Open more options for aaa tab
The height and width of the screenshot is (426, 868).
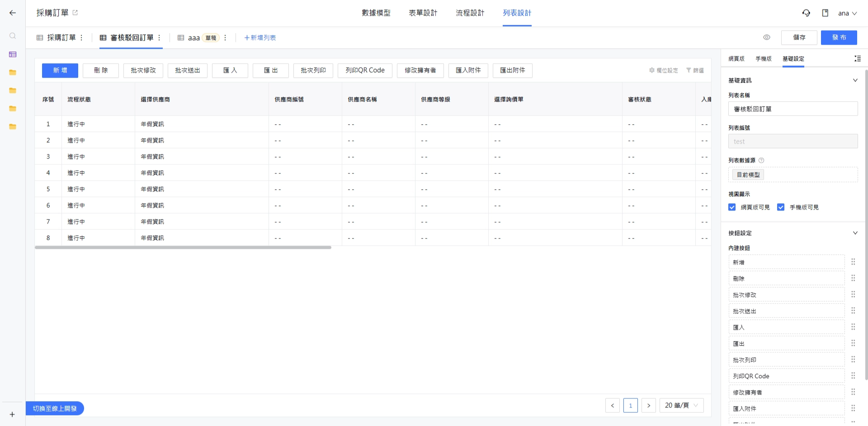(225, 37)
